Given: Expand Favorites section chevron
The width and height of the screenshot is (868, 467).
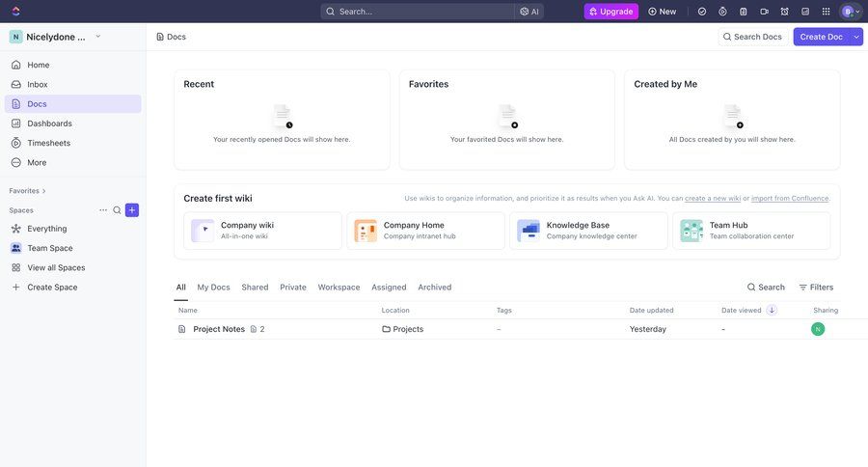Looking at the screenshot, I should tap(43, 191).
